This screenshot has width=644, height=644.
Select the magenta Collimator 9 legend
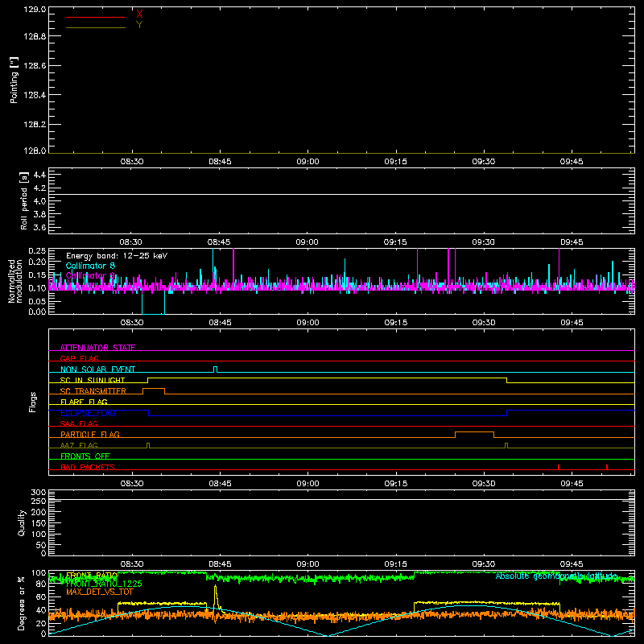pyautogui.click(x=90, y=275)
